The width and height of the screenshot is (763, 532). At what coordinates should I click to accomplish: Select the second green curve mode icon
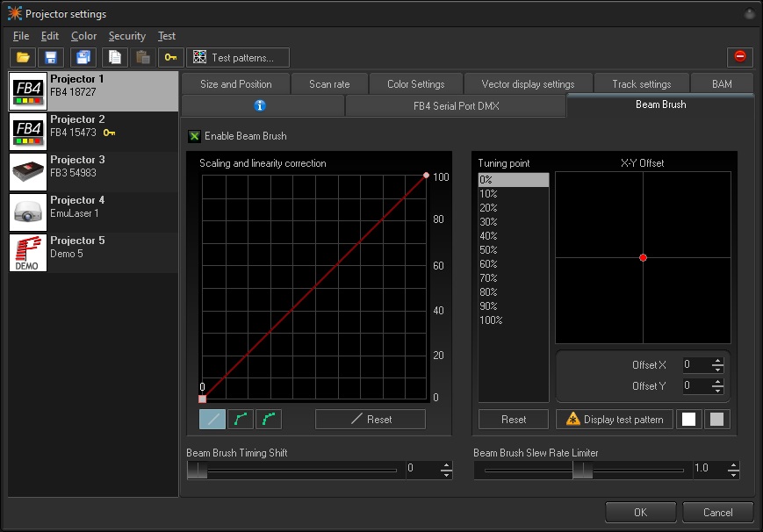point(269,419)
